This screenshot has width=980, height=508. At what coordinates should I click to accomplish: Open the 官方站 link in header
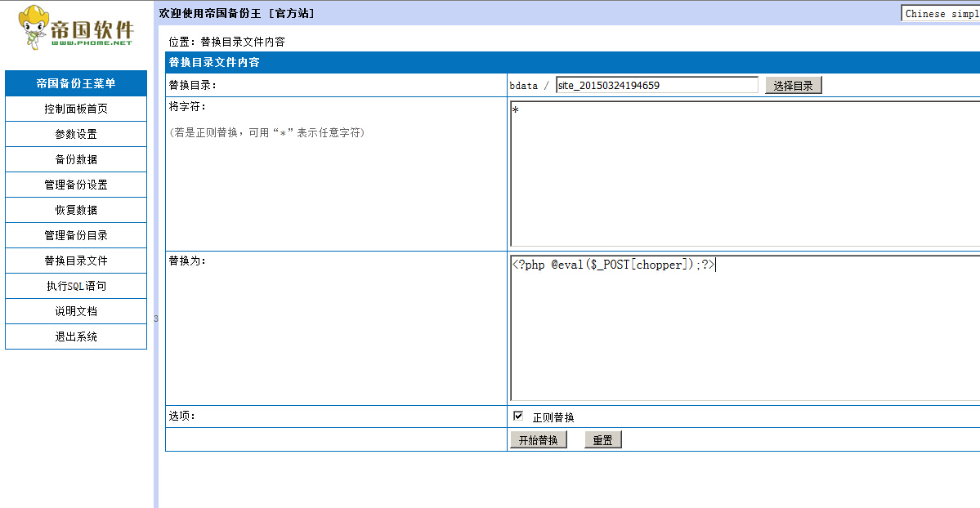[x=291, y=13]
